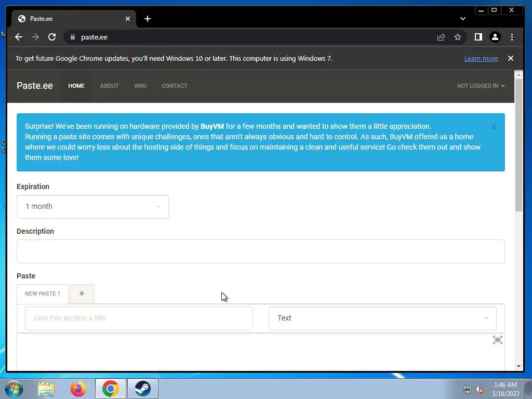The width and height of the screenshot is (532, 399).
Task: Expand the NOT LOGGED IN menu
Action: [x=481, y=86]
